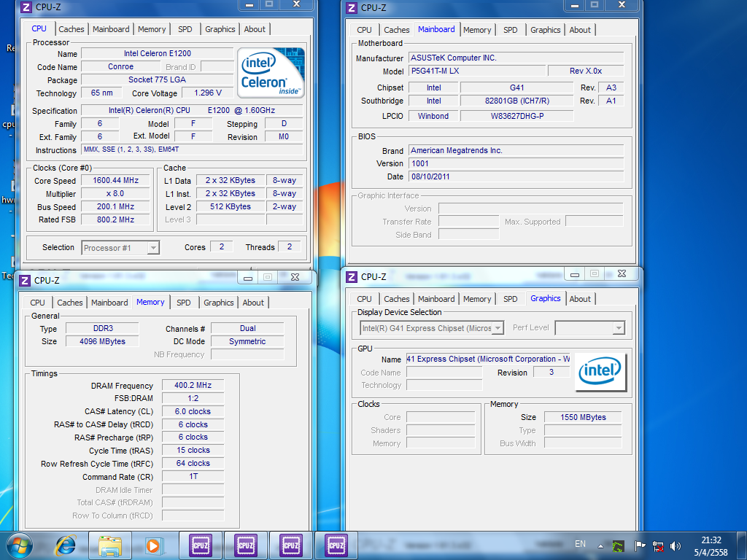
Task: Click Core Speed value 1600.44 MHz
Action: pos(116,181)
